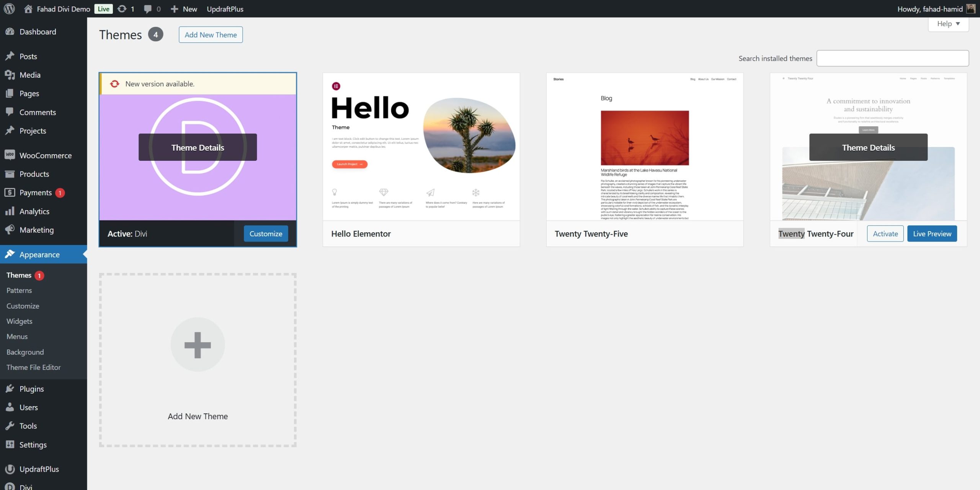Click the Add New Theme button
This screenshot has width=980, height=490.
pyautogui.click(x=210, y=34)
